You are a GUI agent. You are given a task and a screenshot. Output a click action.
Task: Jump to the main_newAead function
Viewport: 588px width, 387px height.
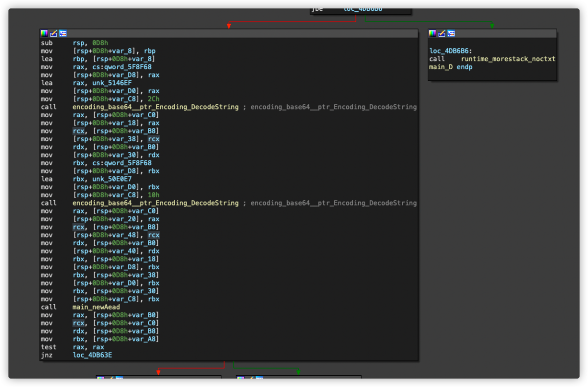[96, 307]
